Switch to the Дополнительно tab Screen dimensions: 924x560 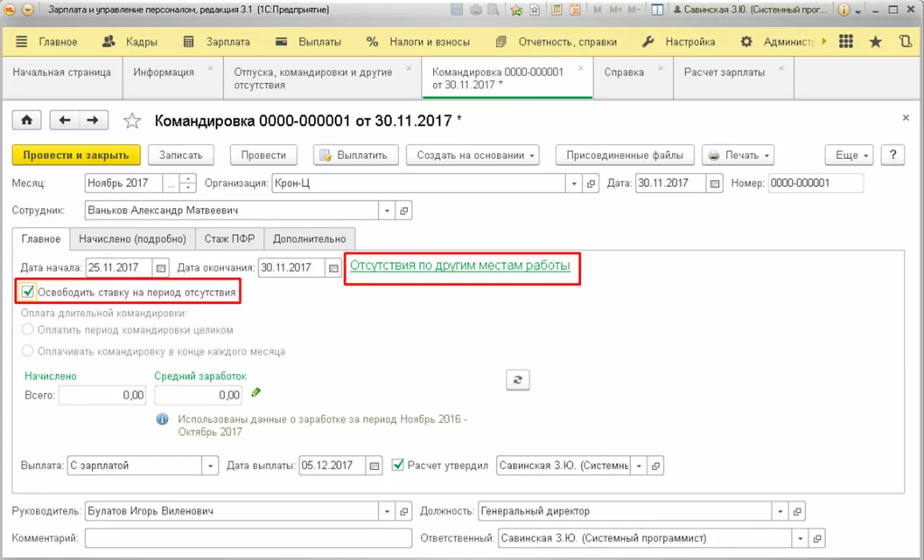(310, 239)
